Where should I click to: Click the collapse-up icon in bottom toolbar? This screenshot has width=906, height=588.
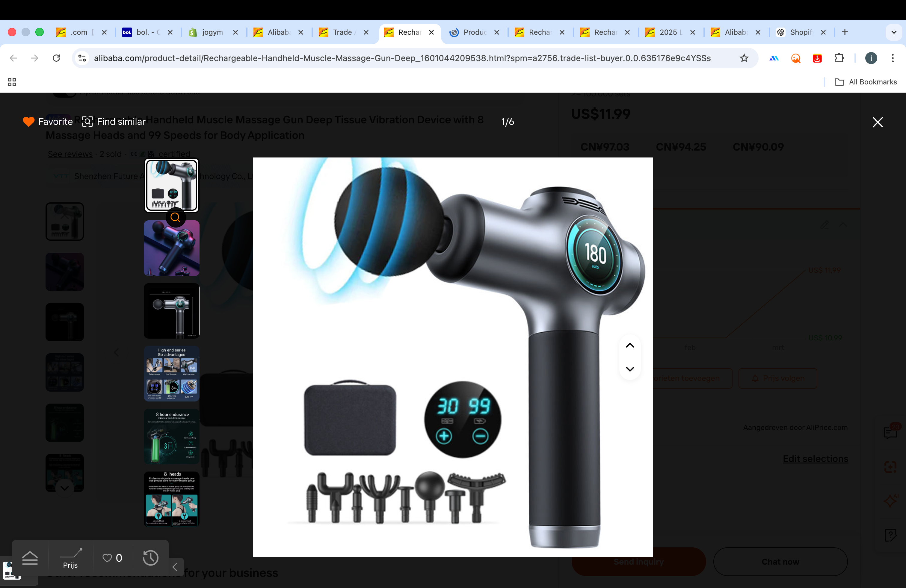30,558
